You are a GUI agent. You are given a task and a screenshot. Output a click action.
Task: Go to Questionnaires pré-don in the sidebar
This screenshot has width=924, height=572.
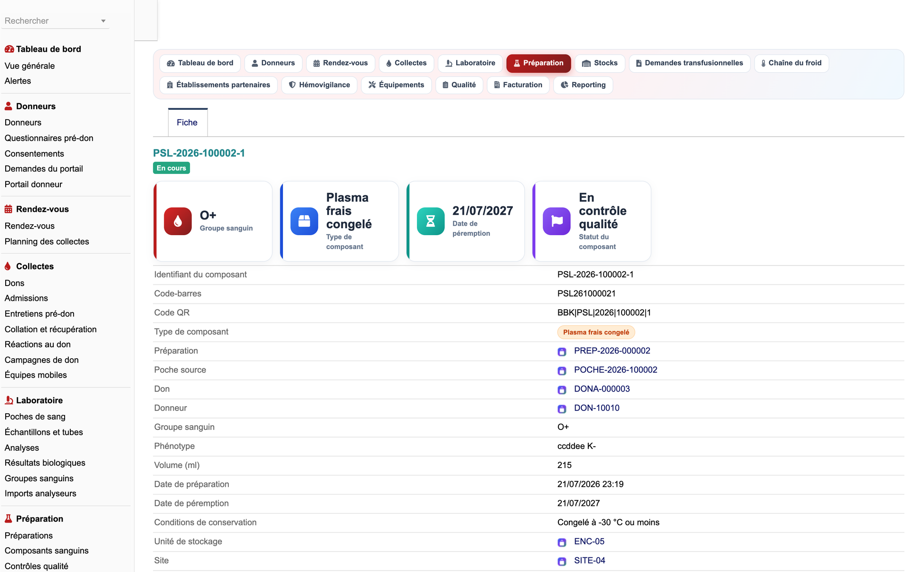point(49,138)
